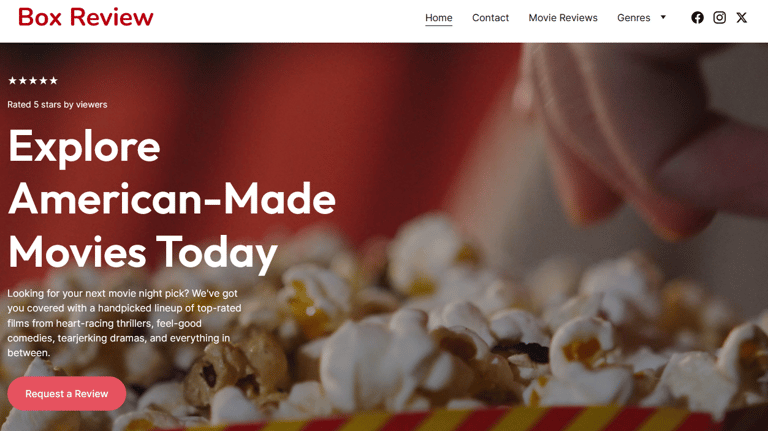The width and height of the screenshot is (768, 431).
Task: Select the 'Rated 5 stars by viewers' text
Action: 57,104
